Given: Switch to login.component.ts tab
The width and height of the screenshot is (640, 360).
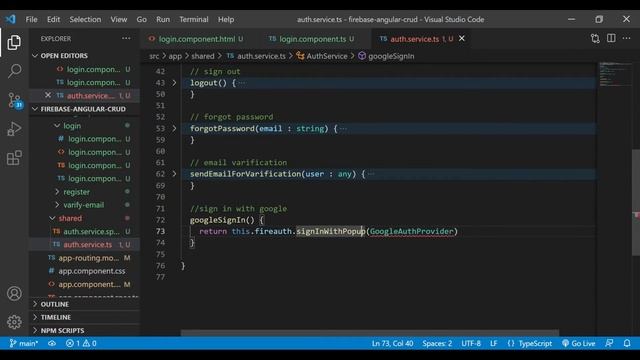Looking at the screenshot, I should [312, 39].
